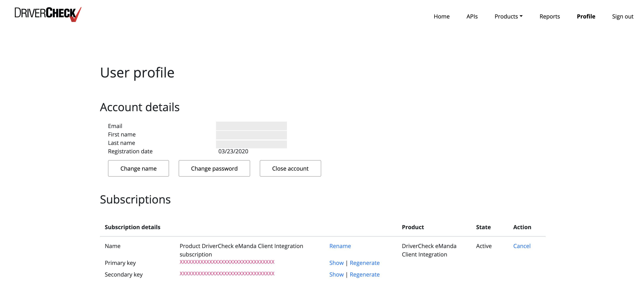The height and width of the screenshot is (295, 644).
Task: Sign out of the portal
Action: click(622, 16)
